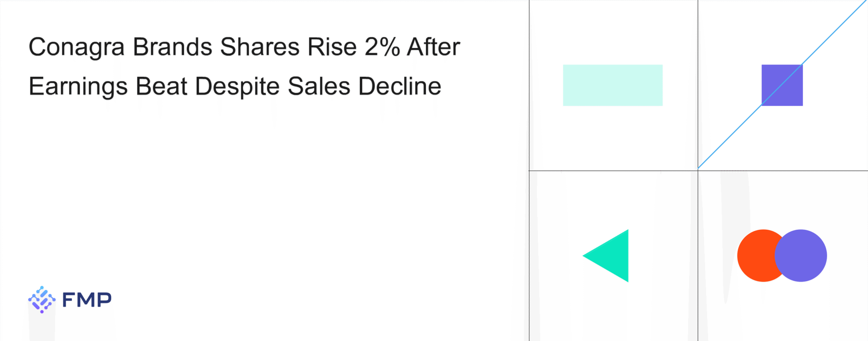Click the word "Earnings" in headline
Viewport: 868px width, 341px height.
pyautogui.click(x=78, y=87)
